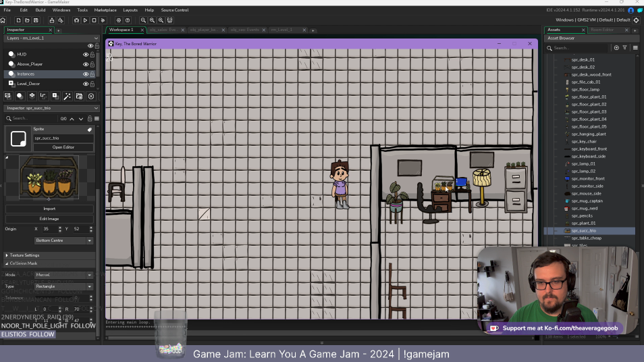Create a new effect layer with wand

coord(67,96)
